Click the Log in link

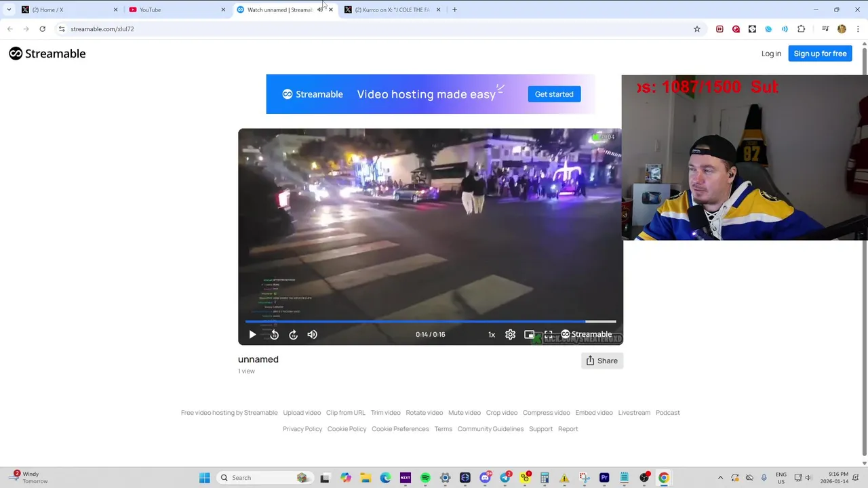pyautogui.click(x=771, y=54)
